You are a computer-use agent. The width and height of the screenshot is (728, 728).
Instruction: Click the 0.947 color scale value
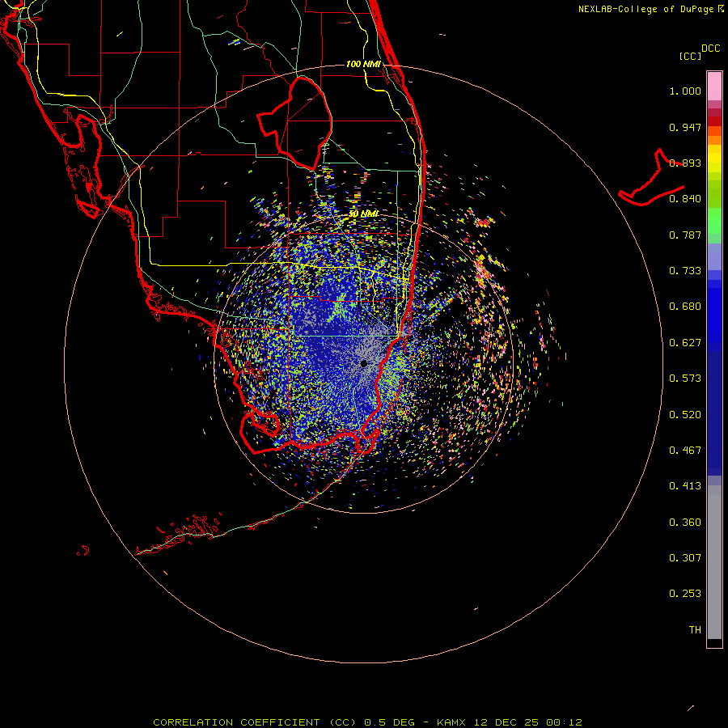685,127
